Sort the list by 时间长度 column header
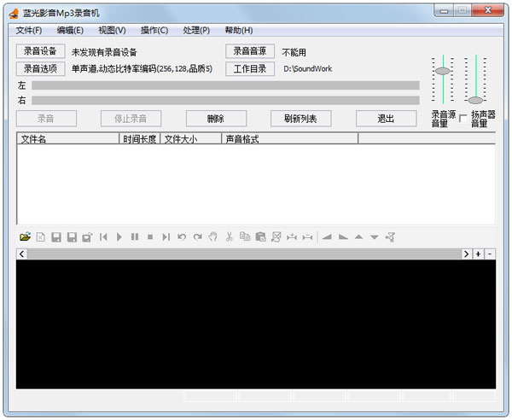The image size is (512, 420). coord(139,139)
